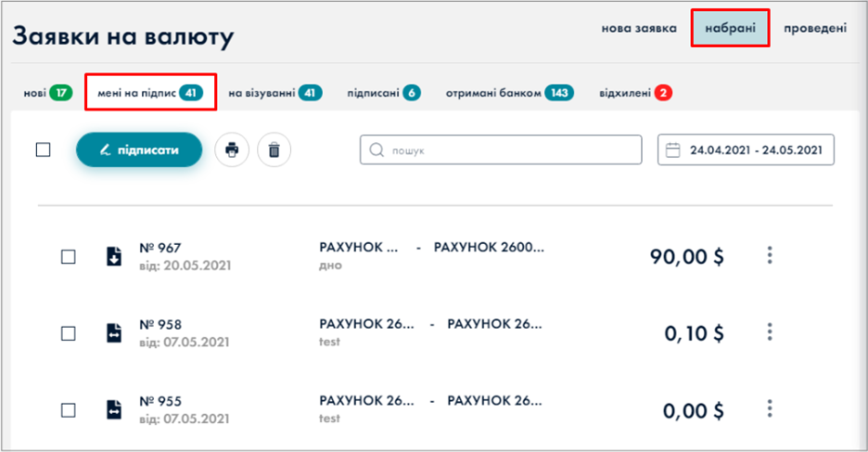The width and height of the screenshot is (868, 452).
Task: Tick the select-all checkbox
Action: (44, 149)
